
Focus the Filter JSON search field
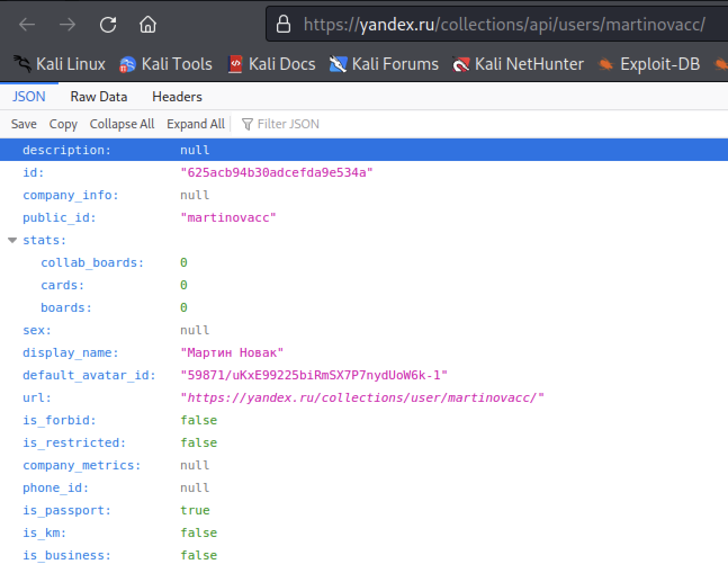point(288,124)
